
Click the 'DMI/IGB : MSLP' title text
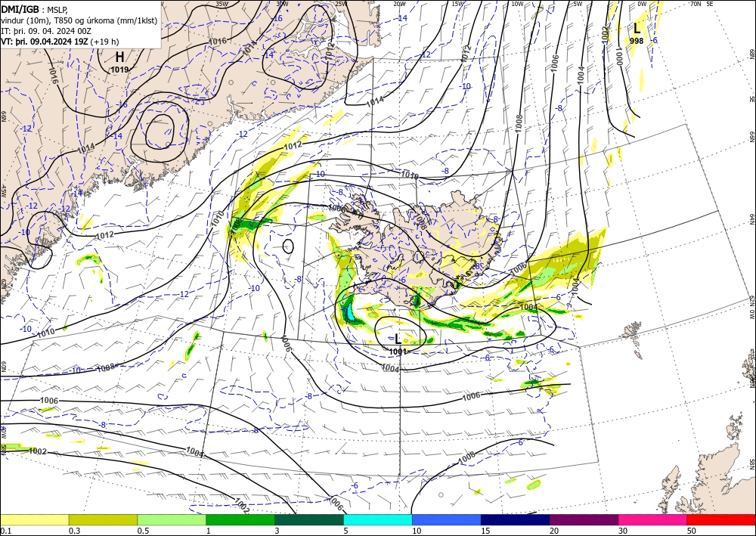click(34, 8)
